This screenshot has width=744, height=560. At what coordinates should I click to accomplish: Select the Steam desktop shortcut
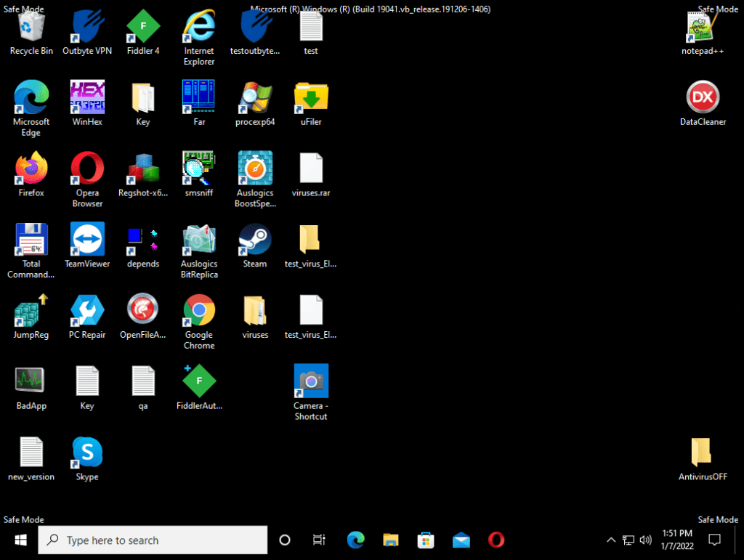point(255,240)
